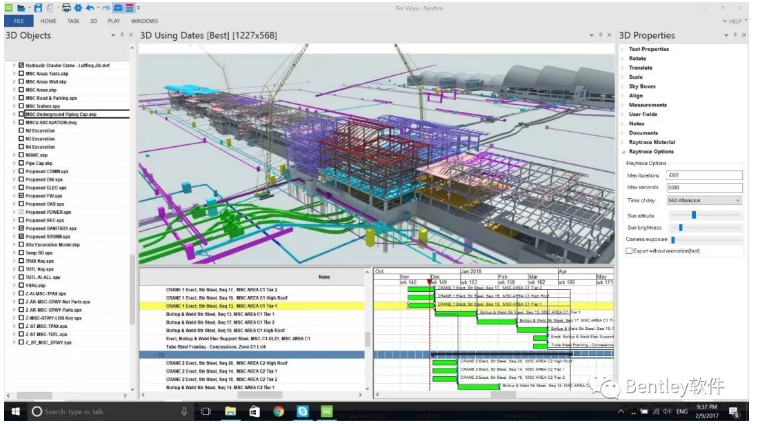
Task: Select MSC Underground Piping Cap.skp item
Action: point(61,114)
